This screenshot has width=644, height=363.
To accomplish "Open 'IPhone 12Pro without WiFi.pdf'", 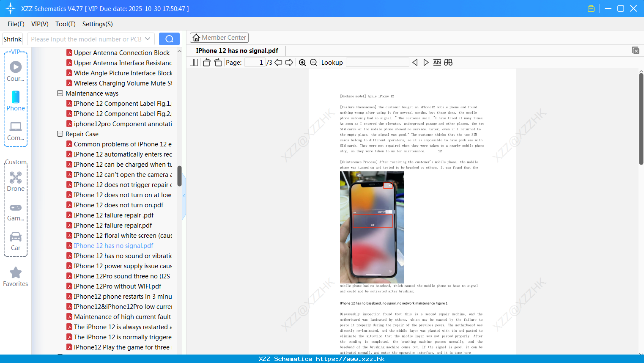I will (114, 286).
